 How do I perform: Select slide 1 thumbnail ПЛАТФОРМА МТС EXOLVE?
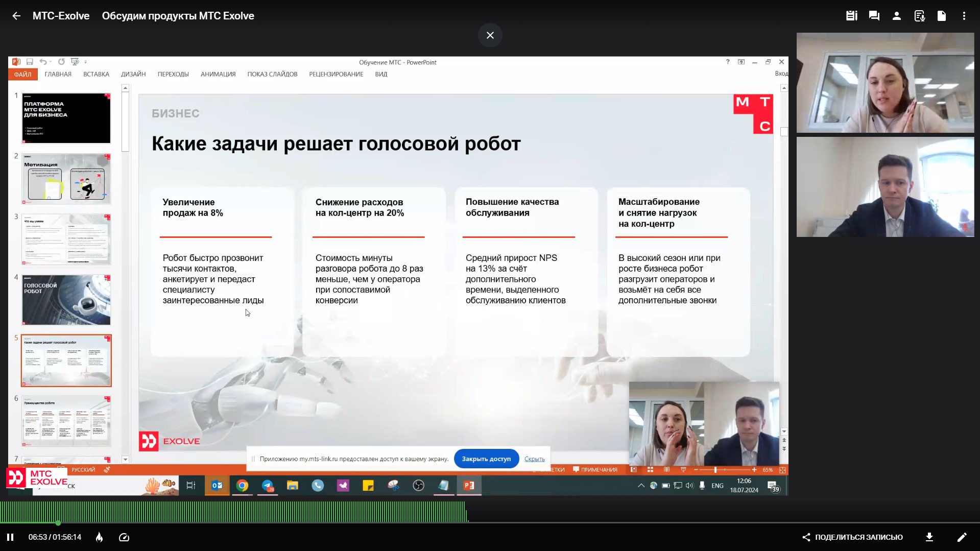tap(66, 118)
